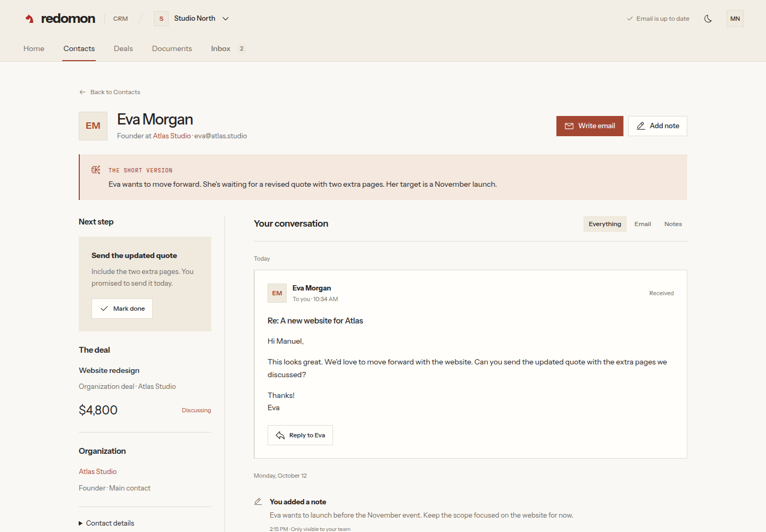Viewport: 766px width, 532px height.
Task: Click the Discussing deal status
Action: (x=196, y=410)
